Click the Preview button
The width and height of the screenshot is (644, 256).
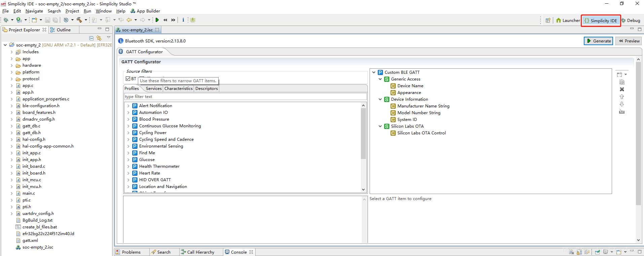pyautogui.click(x=629, y=41)
